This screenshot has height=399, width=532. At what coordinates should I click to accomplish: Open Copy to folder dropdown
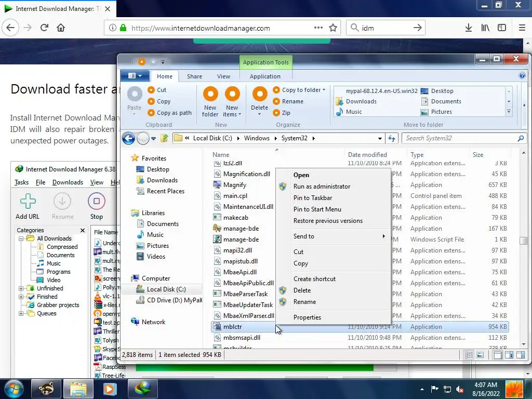[x=299, y=90]
